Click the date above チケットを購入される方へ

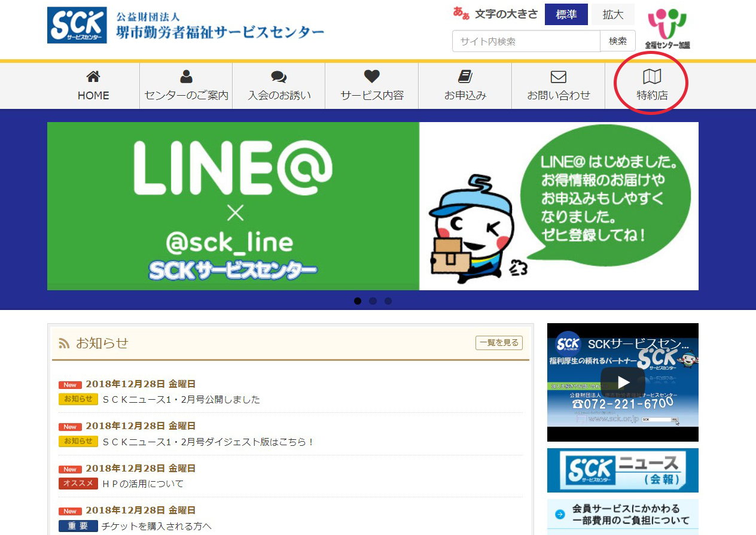(x=141, y=510)
